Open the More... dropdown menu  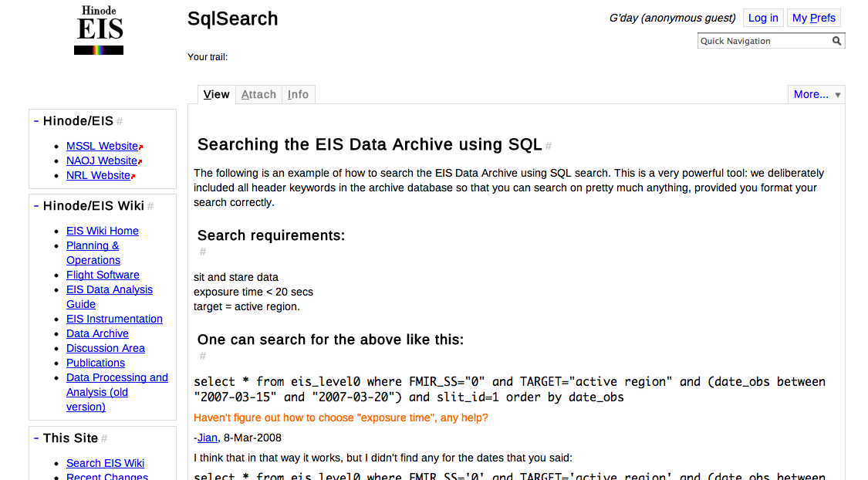point(816,94)
